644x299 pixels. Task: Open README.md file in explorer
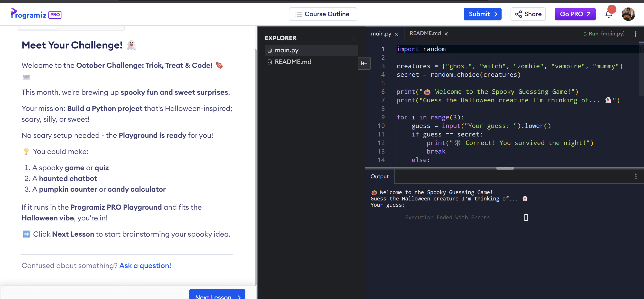293,62
